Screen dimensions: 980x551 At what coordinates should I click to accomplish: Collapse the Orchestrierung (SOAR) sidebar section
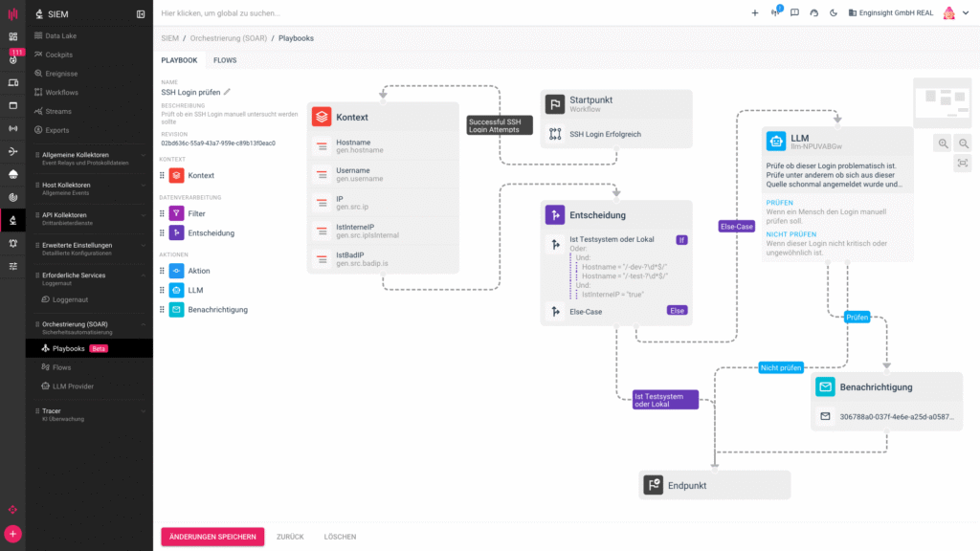(144, 324)
